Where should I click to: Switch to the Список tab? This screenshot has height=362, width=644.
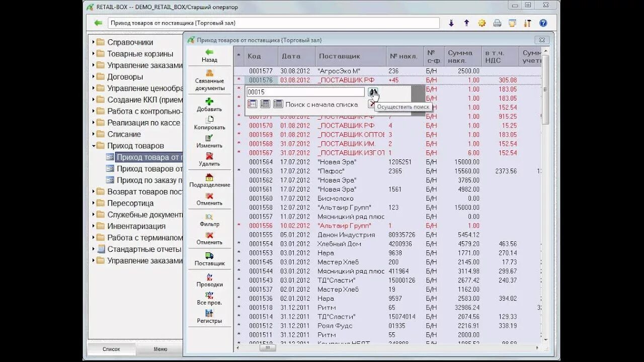point(111,349)
